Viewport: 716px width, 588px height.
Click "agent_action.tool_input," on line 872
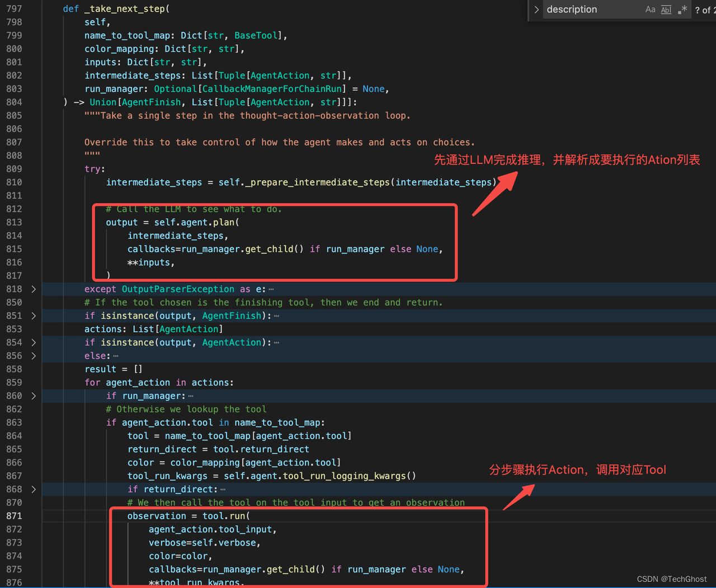click(x=213, y=529)
